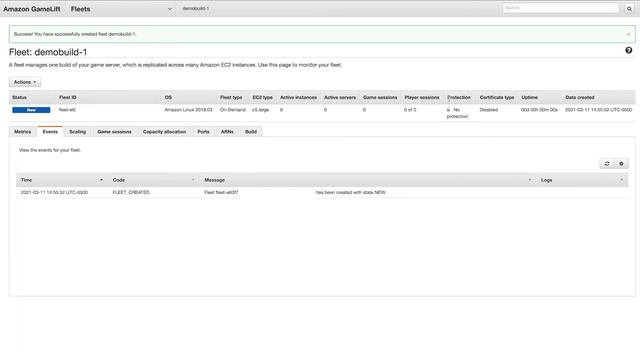Go to the Game sessions tab
The width and height of the screenshot is (640, 360).
click(114, 132)
